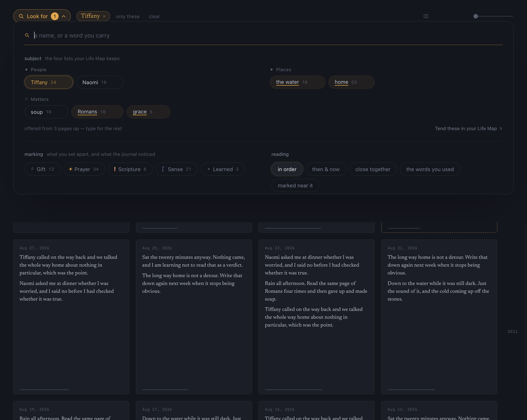This screenshot has height=420, width=527.
Task: Pick the 'grace' matter chip
Action: pyautogui.click(x=148, y=112)
